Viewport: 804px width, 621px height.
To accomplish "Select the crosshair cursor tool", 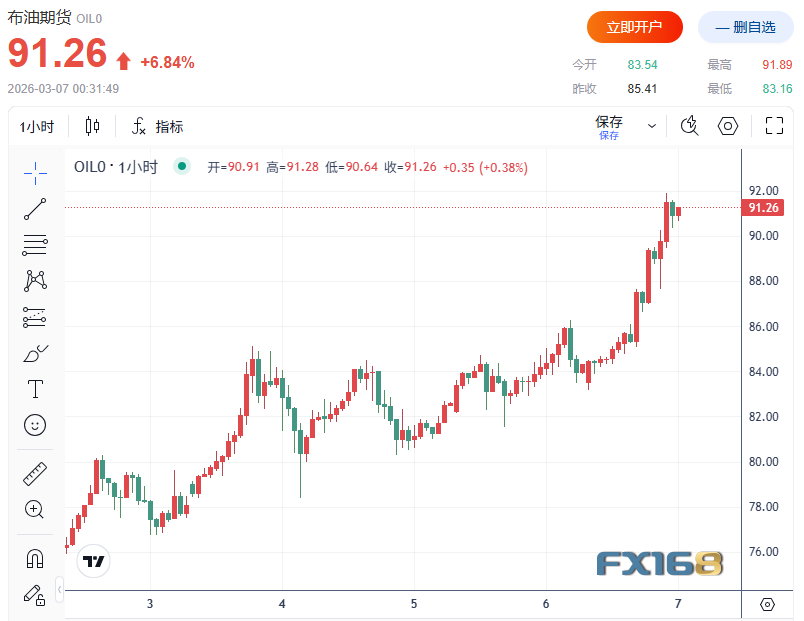I will 35,173.
